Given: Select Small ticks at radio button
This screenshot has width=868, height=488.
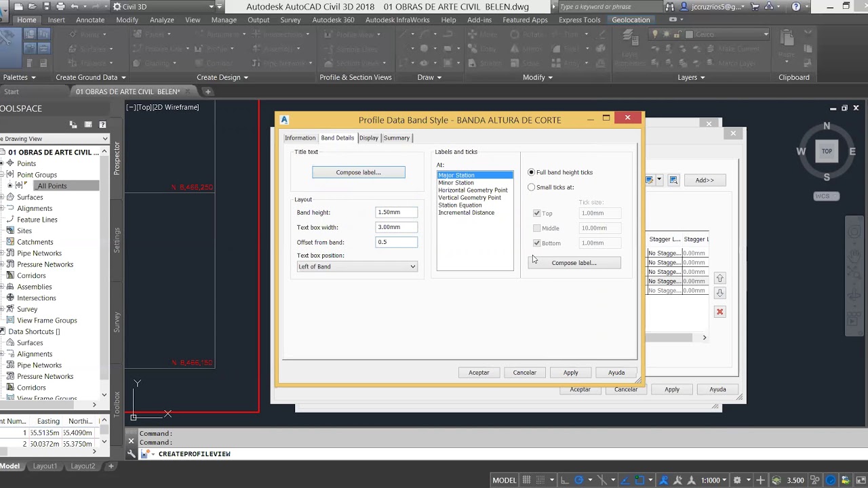Looking at the screenshot, I should pos(531,187).
